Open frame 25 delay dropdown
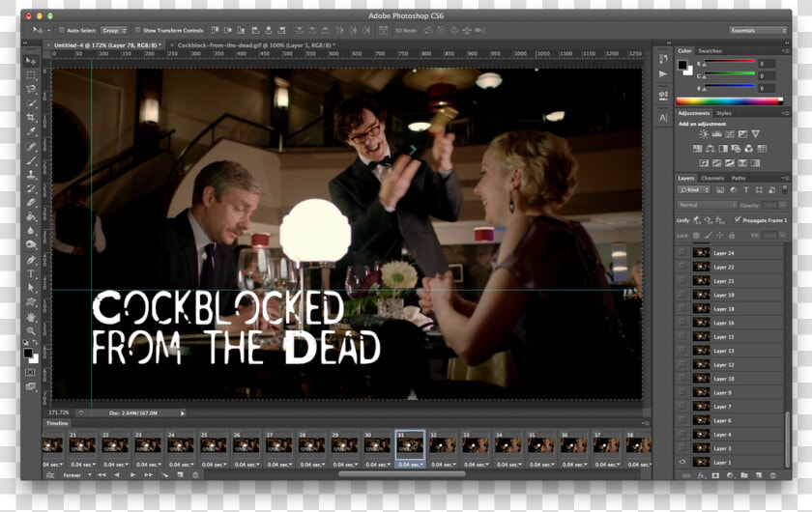The height and width of the screenshot is (512, 812). point(214,465)
